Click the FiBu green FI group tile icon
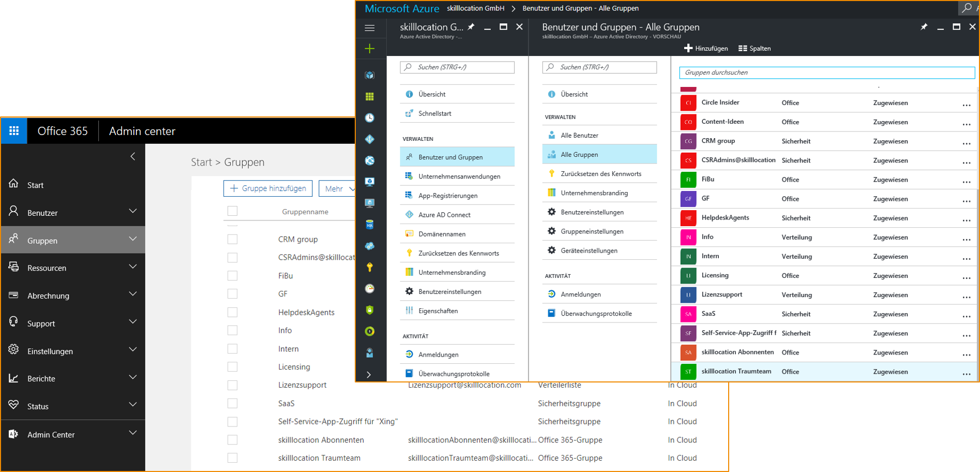Image resolution: width=980 pixels, height=472 pixels. point(688,180)
